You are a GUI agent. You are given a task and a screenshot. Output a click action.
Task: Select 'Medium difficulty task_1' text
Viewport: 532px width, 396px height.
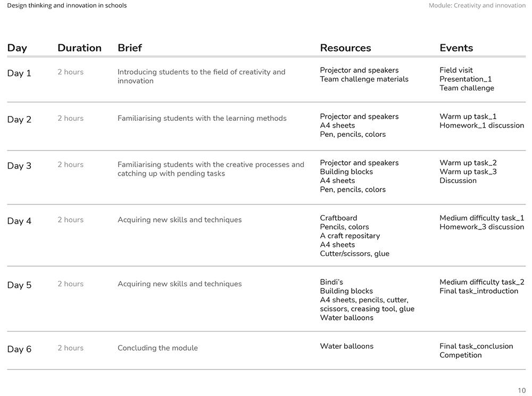coord(482,218)
